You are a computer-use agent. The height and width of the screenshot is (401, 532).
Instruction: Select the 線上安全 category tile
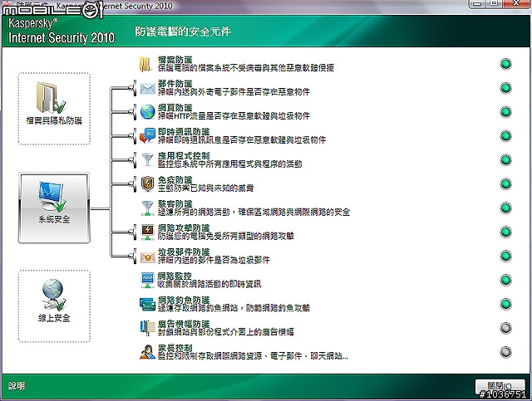(54, 306)
